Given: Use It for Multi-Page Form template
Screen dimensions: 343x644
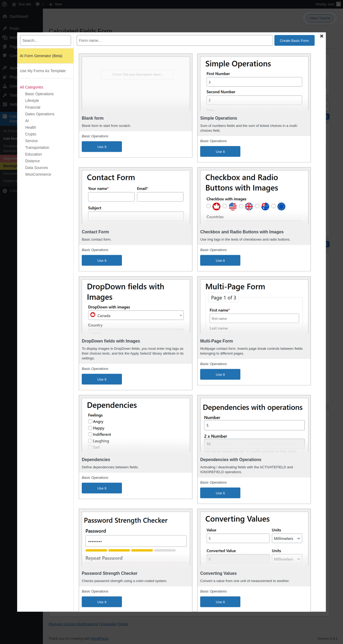Looking at the screenshot, I should coord(220,374).
